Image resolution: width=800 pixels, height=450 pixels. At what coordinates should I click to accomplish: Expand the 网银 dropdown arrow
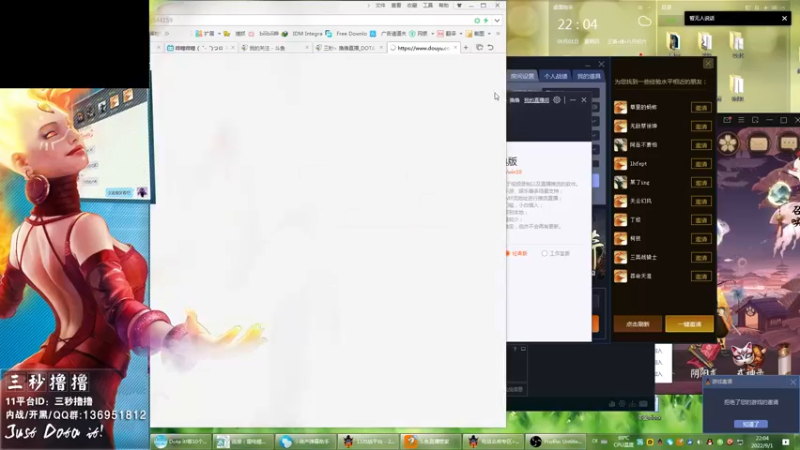[x=432, y=34]
